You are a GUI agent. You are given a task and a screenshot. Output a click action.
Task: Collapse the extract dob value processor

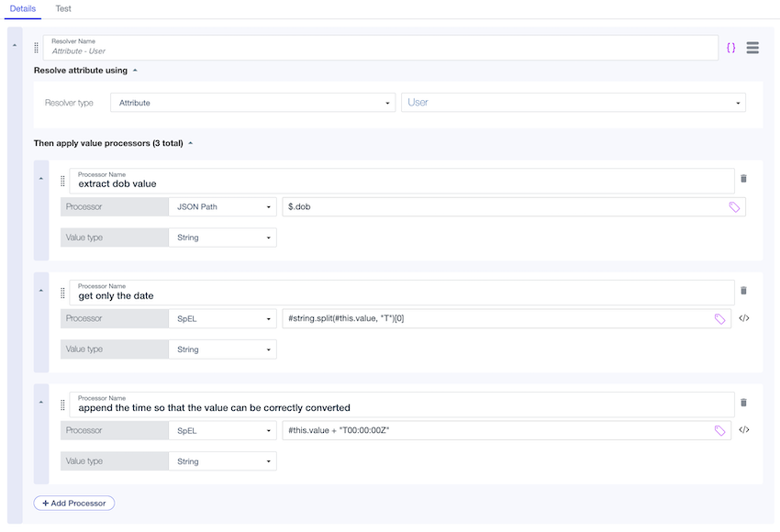click(41, 179)
